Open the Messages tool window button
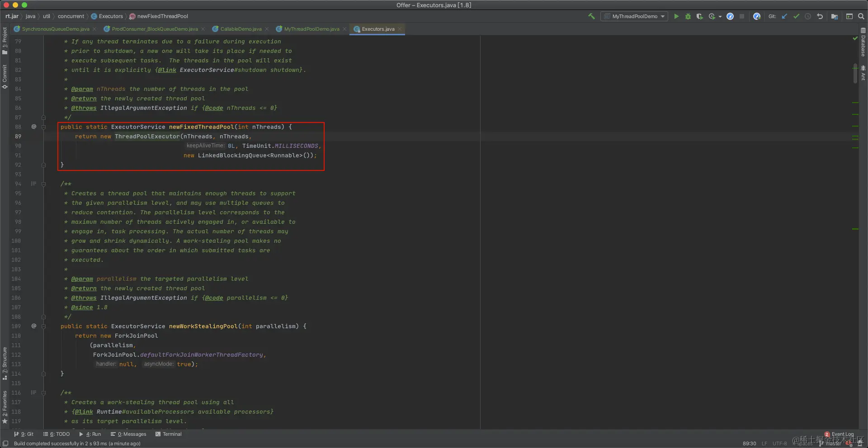 click(x=128, y=434)
